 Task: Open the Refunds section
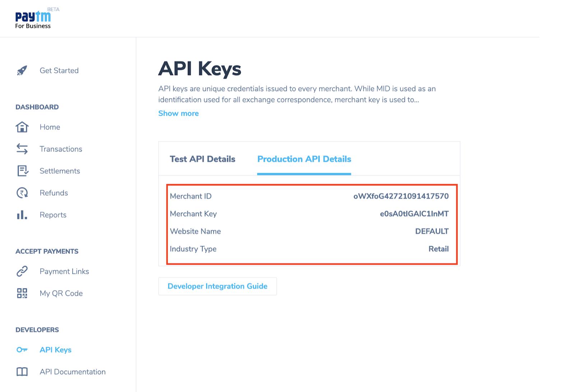tap(54, 193)
